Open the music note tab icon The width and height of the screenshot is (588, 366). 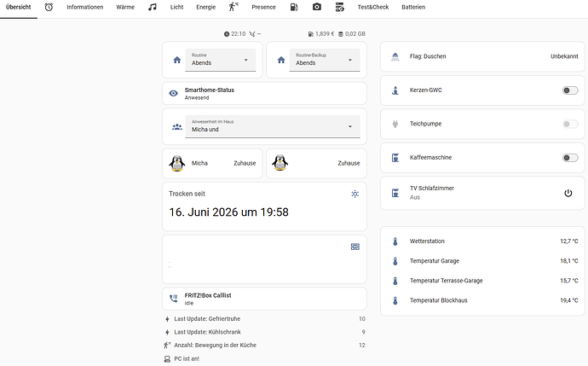pos(153,7)
